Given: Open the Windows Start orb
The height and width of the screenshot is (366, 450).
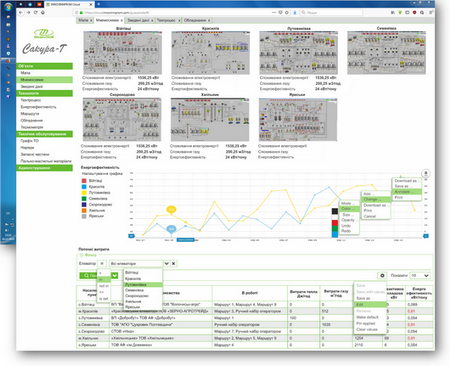Looking at the screenshot, I should (8, 6).
